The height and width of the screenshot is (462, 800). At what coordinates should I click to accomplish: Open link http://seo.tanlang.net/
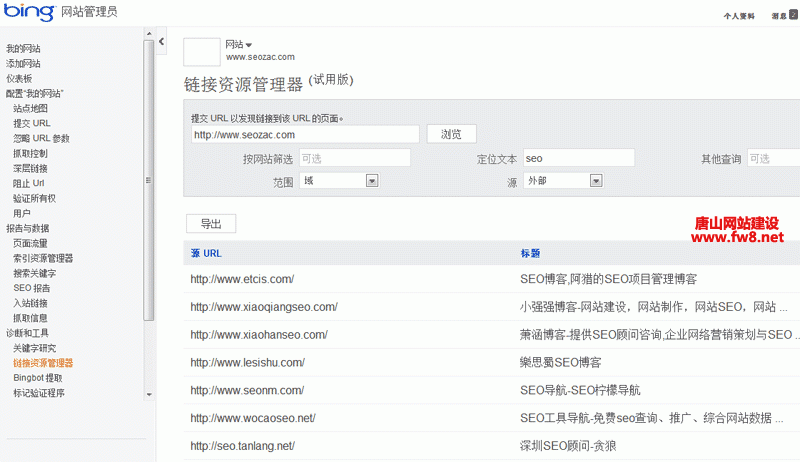point(243,446)
